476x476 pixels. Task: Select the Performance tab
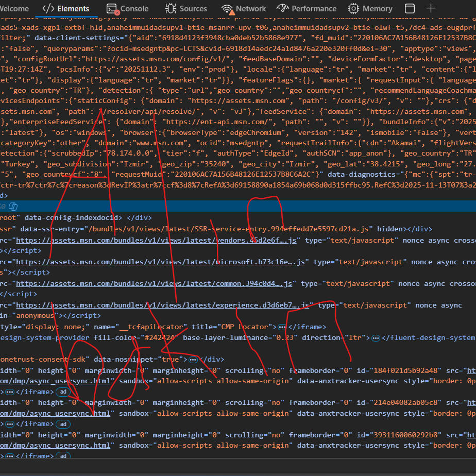click(307, 9)
